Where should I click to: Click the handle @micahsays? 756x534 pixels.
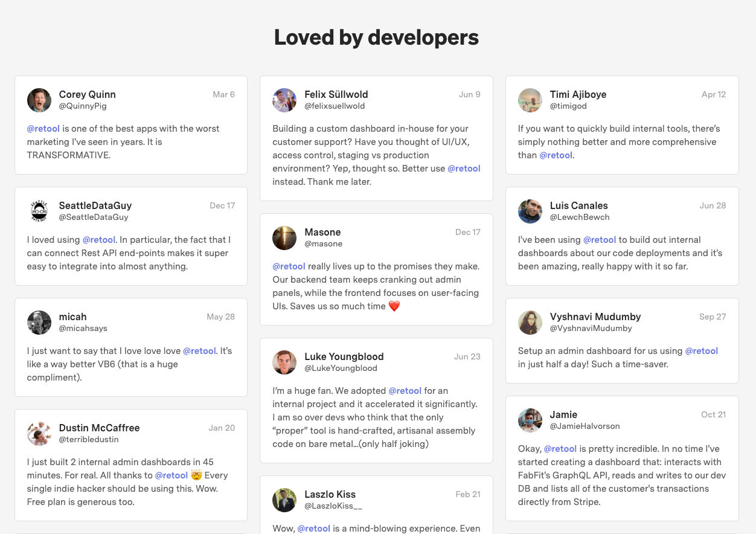pos(83,329)
